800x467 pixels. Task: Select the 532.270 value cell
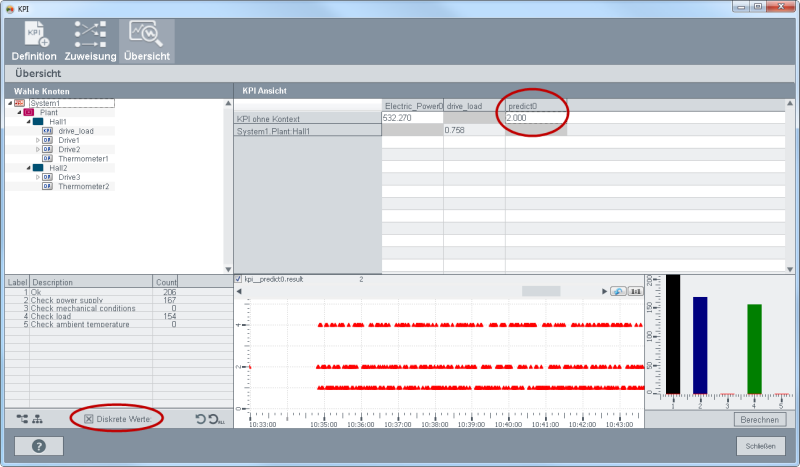[413, 118]
